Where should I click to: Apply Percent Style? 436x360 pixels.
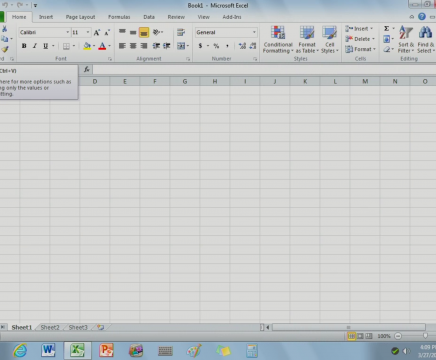216,46
